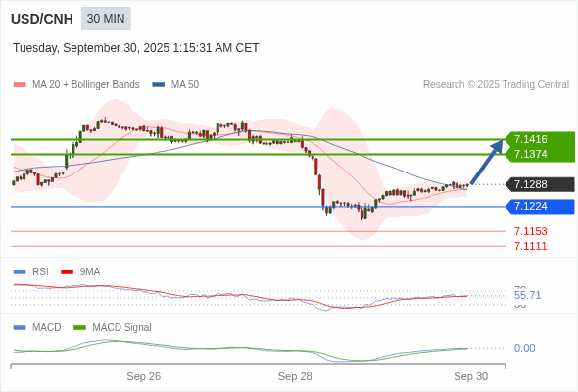
Task: Click the MACD value 0.00
Action: click(524, 348)
